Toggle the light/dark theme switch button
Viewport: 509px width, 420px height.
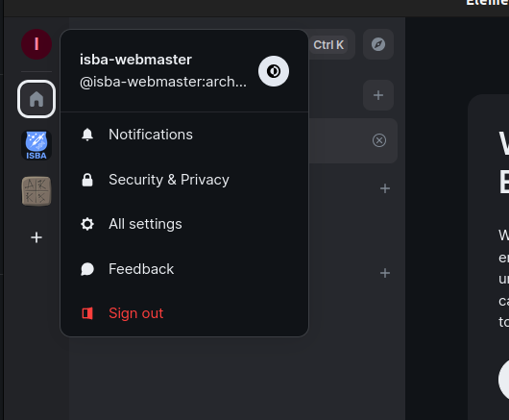pyautogui.click(x=274, y=71)
